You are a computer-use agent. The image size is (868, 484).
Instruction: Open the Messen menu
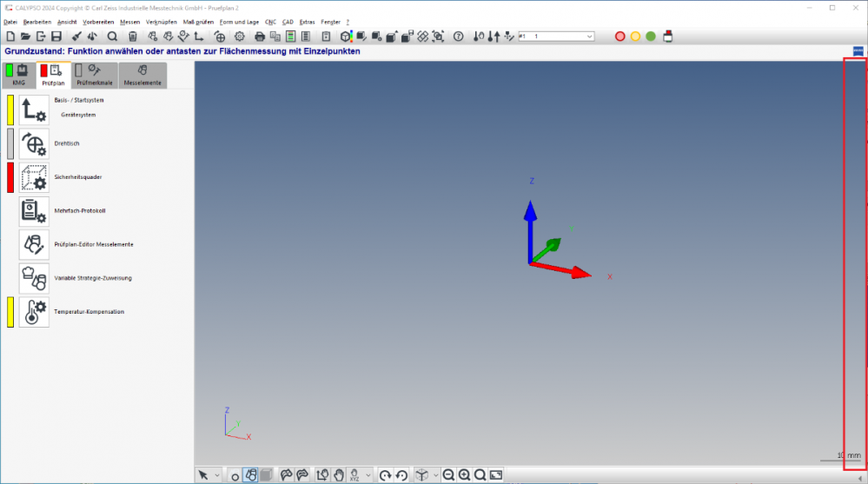[130, 21]
